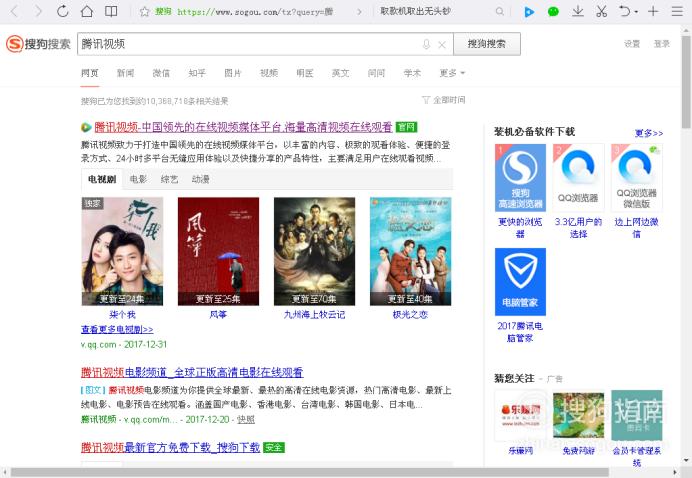Open 设置 settings link at top right
Screen dimensions: 692x478
tap(632, 44)
